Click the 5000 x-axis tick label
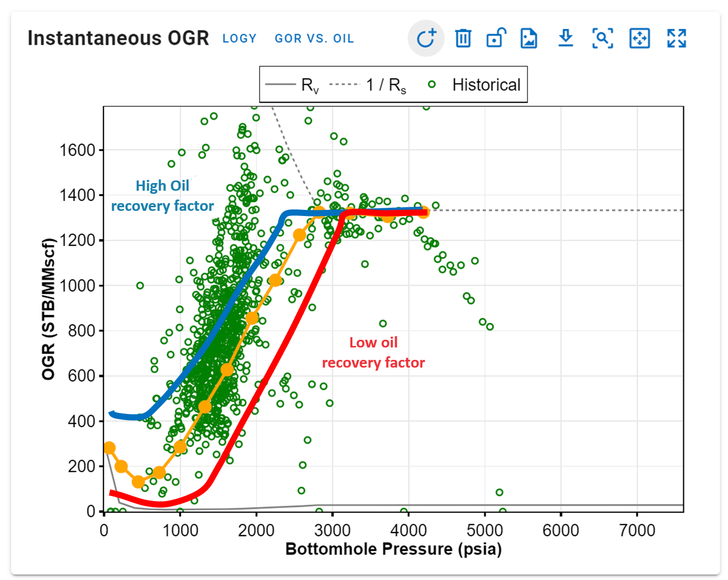 point(485,530)
